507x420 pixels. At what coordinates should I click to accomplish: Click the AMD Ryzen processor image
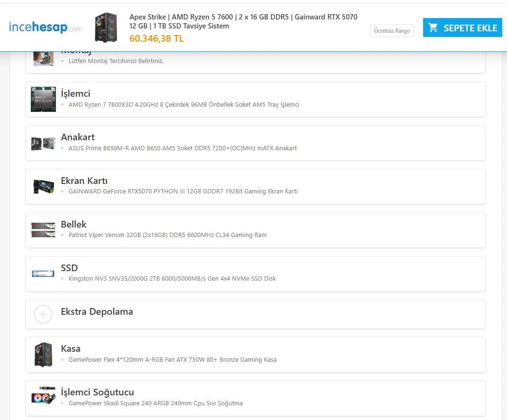point(43,100)
